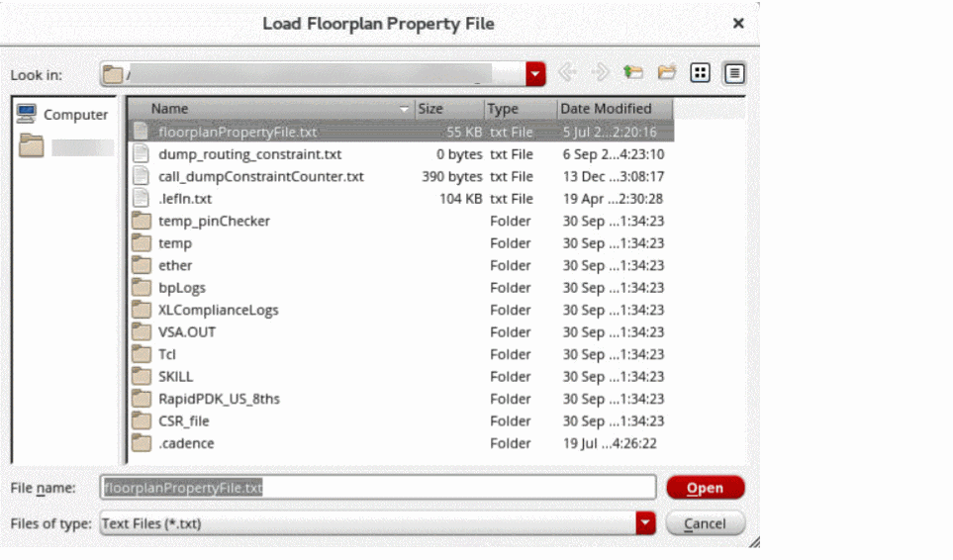The height and width of the screenshot is (560, 953).
Task: Select XLComplianceLogs folder name
Action: pyautogui.click(x=218, y=310)
